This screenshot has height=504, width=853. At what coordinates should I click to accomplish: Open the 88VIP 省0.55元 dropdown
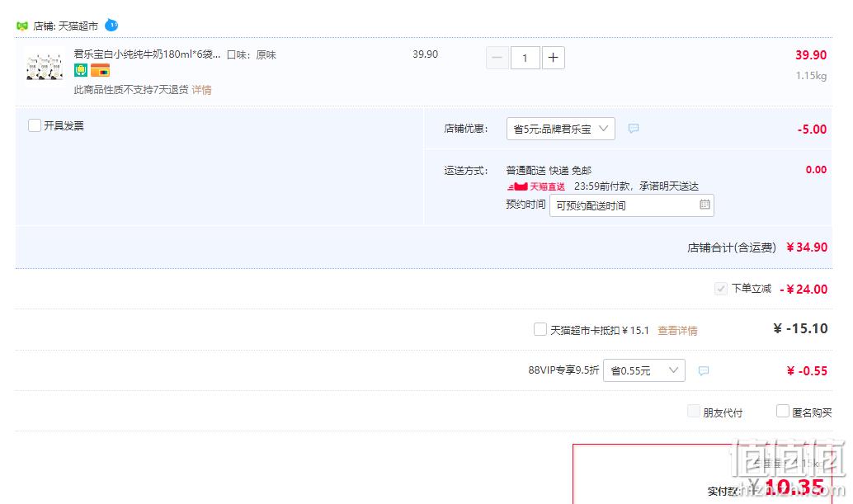[644, 371]
